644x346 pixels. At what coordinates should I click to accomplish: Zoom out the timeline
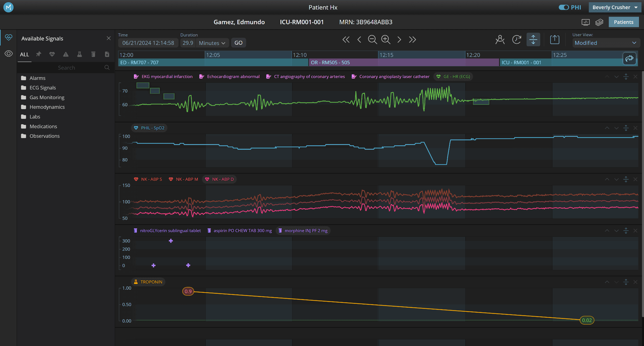point(372,39)
